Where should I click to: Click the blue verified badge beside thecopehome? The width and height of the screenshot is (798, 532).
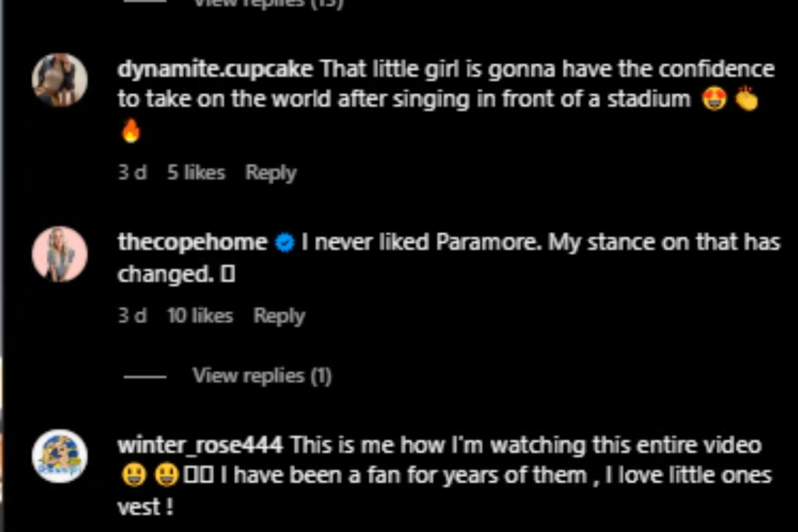pyautogui.click(x=285, y=244)
